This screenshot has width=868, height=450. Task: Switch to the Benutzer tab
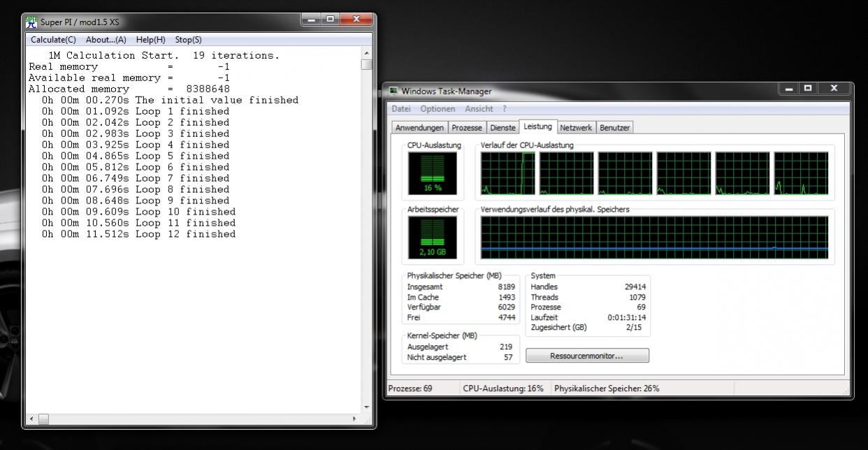coord(614,128)
